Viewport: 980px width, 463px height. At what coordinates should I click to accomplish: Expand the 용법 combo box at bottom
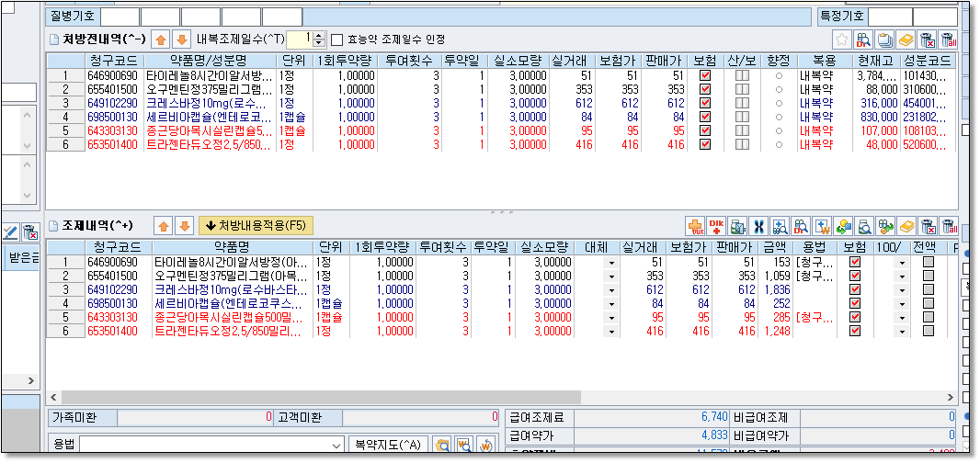[x=336, y=445]
